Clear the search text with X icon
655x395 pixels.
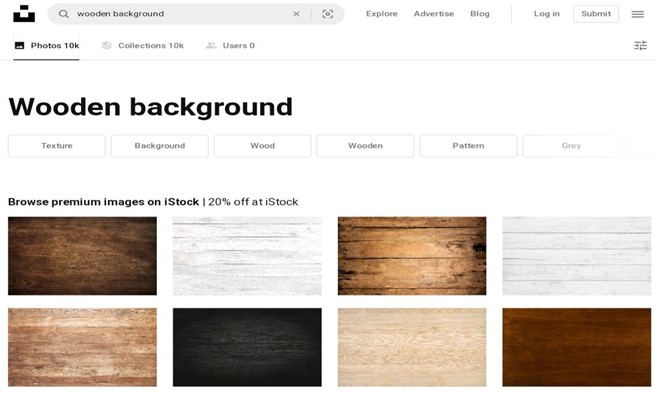click(x=296, y=14)
